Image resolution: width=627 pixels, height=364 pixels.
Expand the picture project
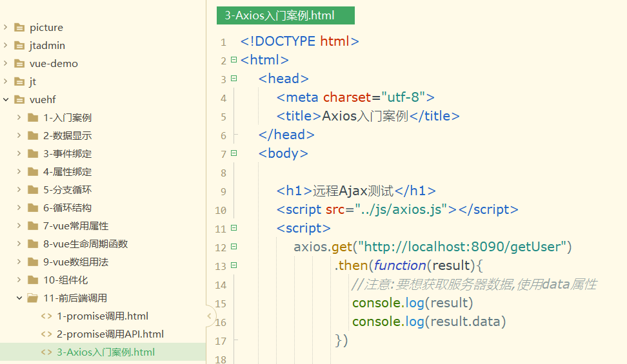[x=6, y=27]
